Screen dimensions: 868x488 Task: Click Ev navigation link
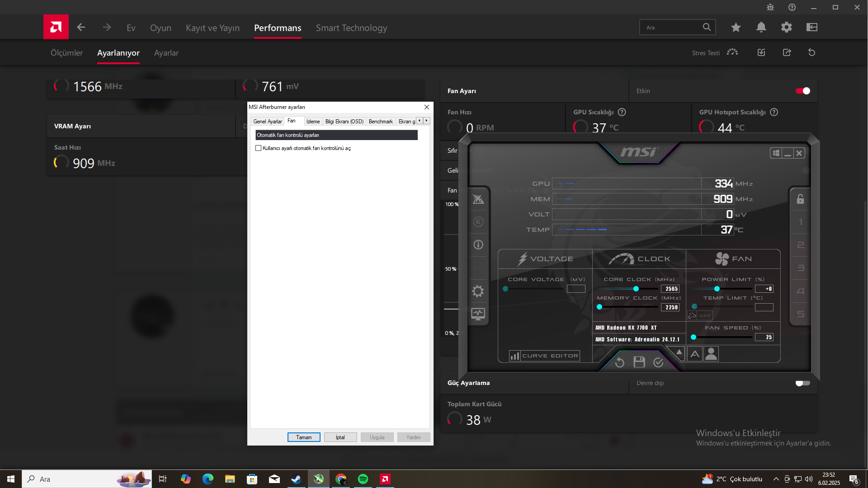(131, 28)
